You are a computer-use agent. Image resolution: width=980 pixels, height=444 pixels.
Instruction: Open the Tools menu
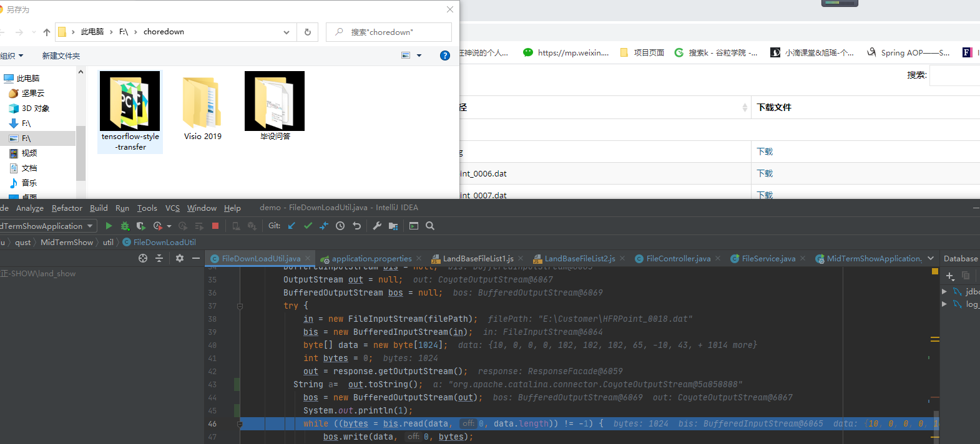click(x=147, y=208)
